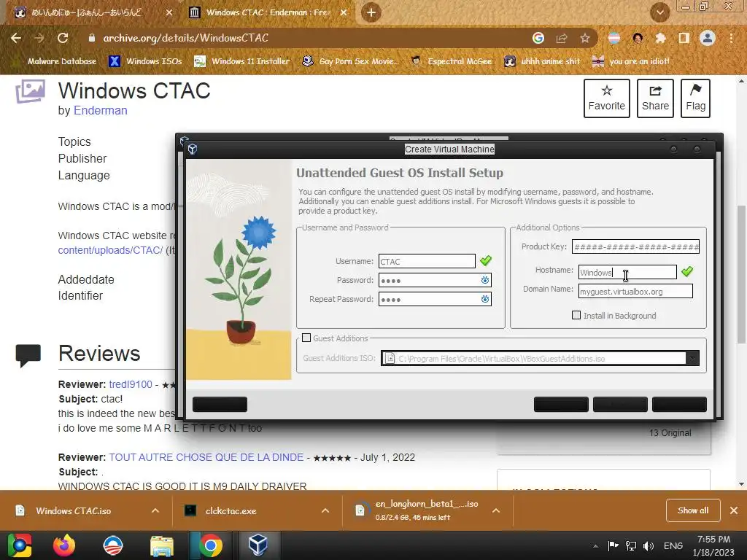Screen dimensions: 747x560
Task: Open the Espectral McGee bookmark
Action: 452,61
